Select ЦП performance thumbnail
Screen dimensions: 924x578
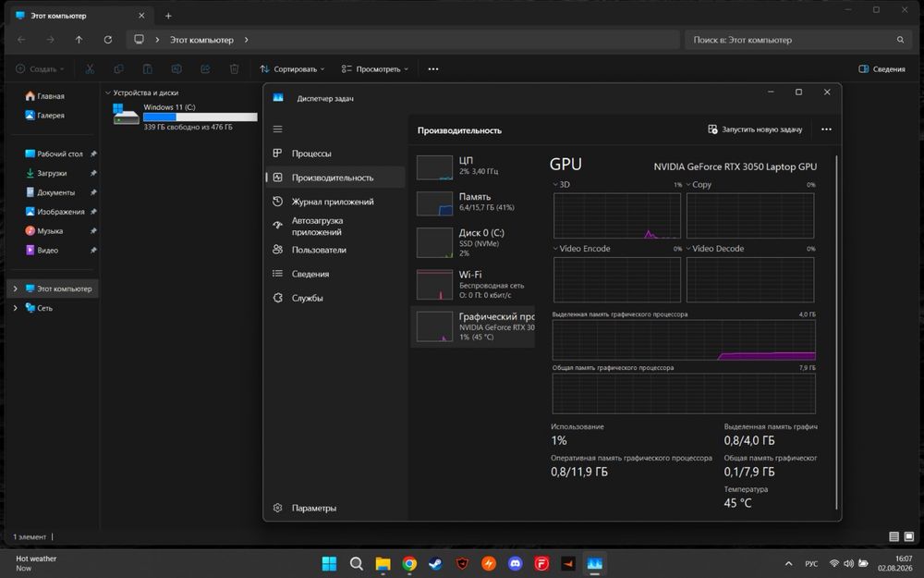(472, 166)
